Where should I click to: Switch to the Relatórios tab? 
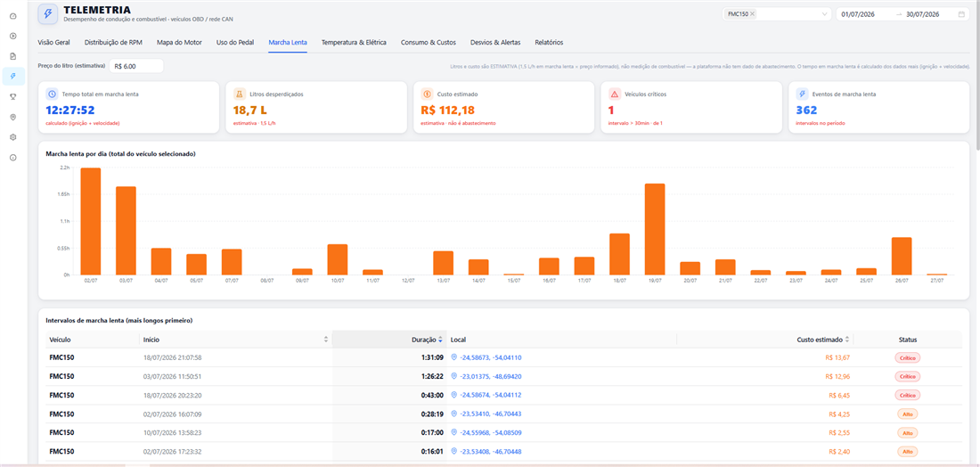(549, 43)
